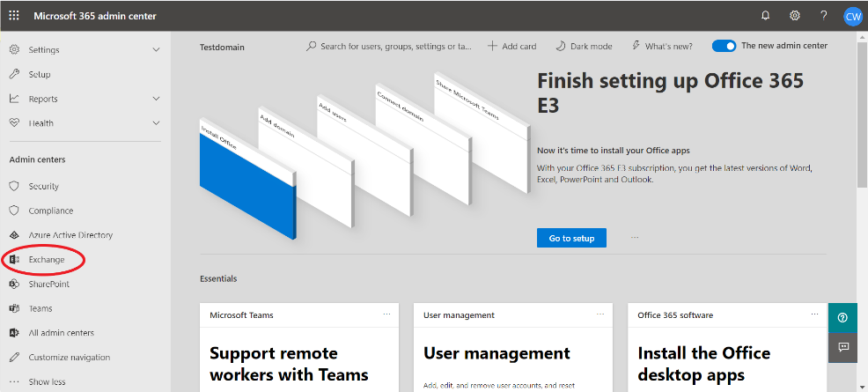Click the search users and groups box
The width and height of the screenshot is (868, 392).
tap(394, 46)
